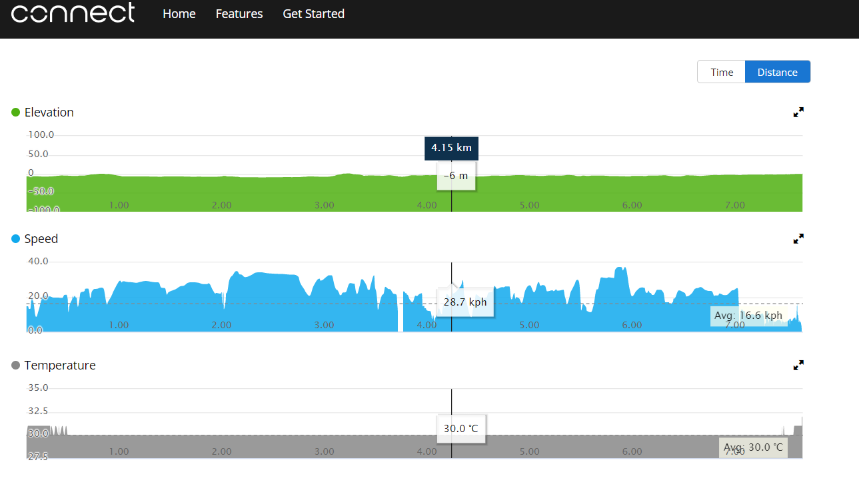This screenshot has width=859, height=504.
Task: Click the 4.15 km distance marker label
Action: coord(451,148)
